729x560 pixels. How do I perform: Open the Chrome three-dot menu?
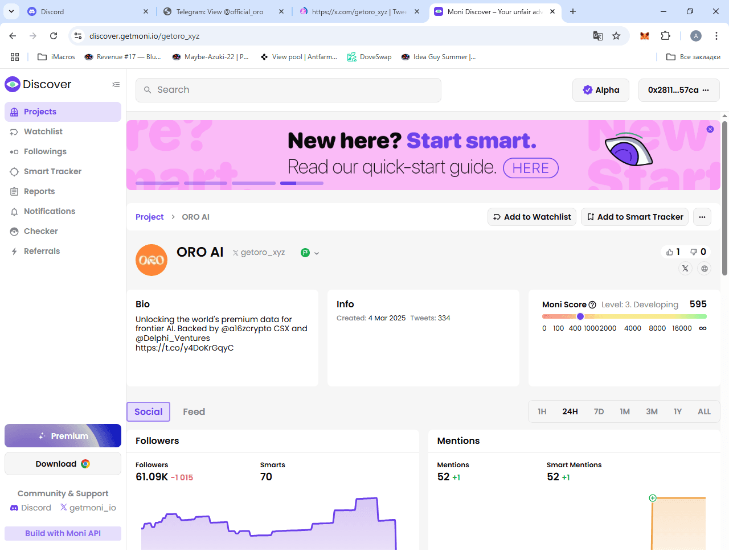click(716, 36)
